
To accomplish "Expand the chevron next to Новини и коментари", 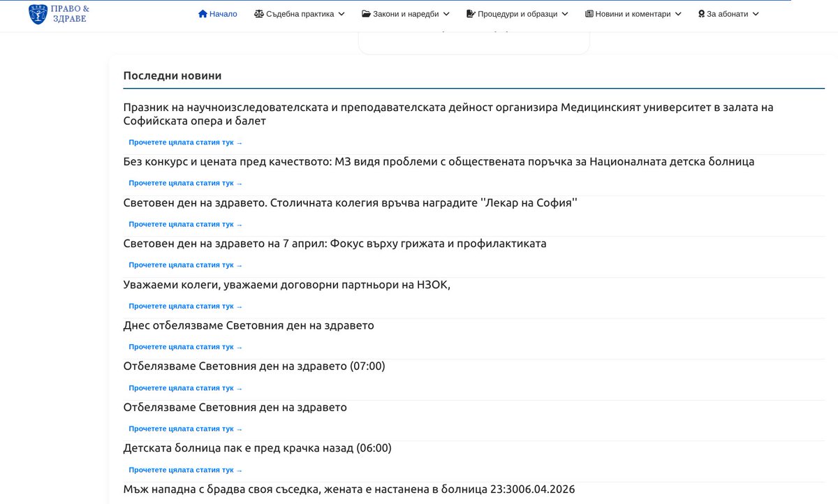I will [x=678, y=14].
